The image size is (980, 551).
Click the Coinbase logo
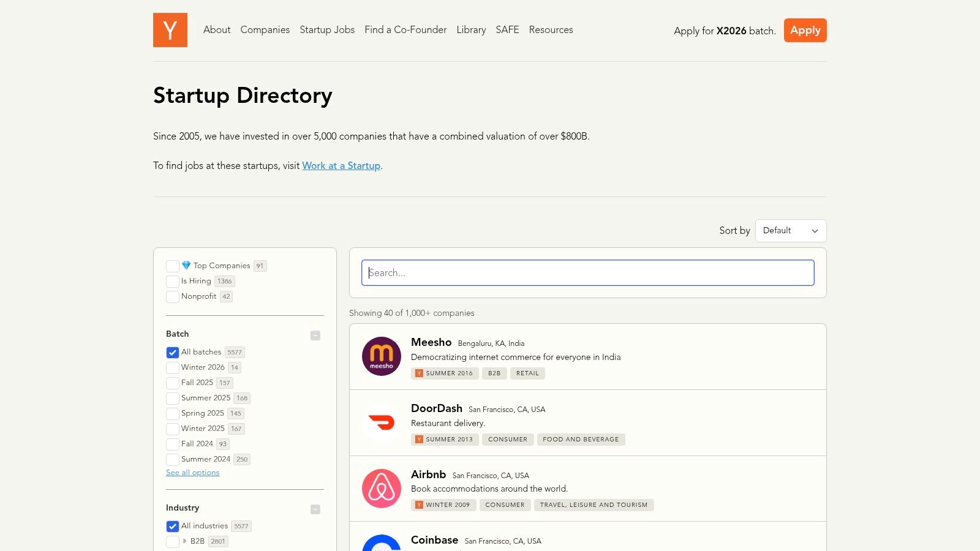click(x=381, y=544)
